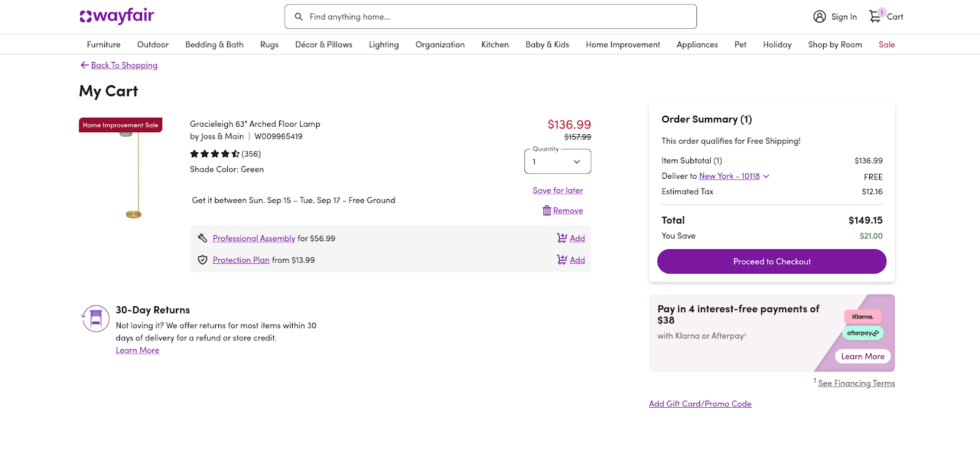Viewport: 980px width, 466px height.
Task: Click the Sign In account icon
Action: (x=820, y=17)
